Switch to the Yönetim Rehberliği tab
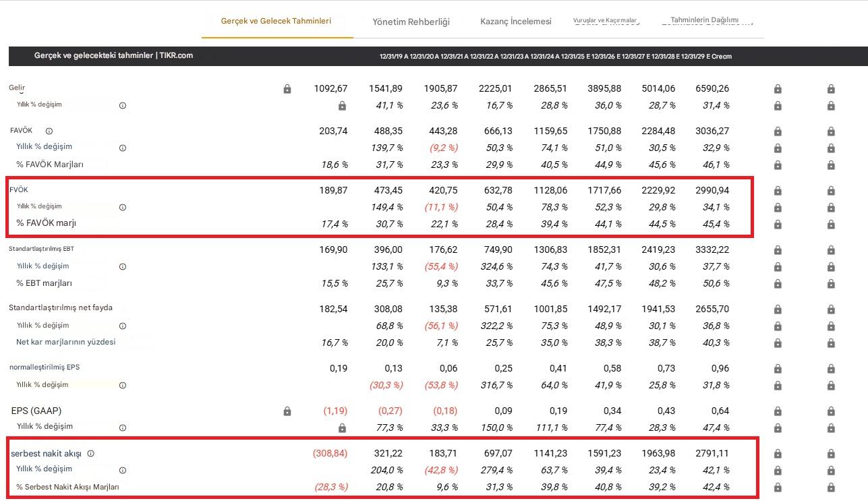Viewport: 868px width, 501px height. coord(411,22)
